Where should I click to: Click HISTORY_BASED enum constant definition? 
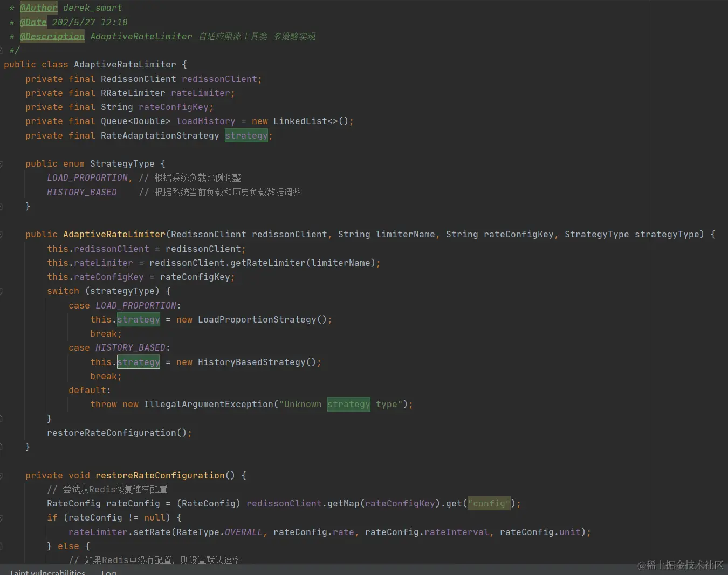82,192
